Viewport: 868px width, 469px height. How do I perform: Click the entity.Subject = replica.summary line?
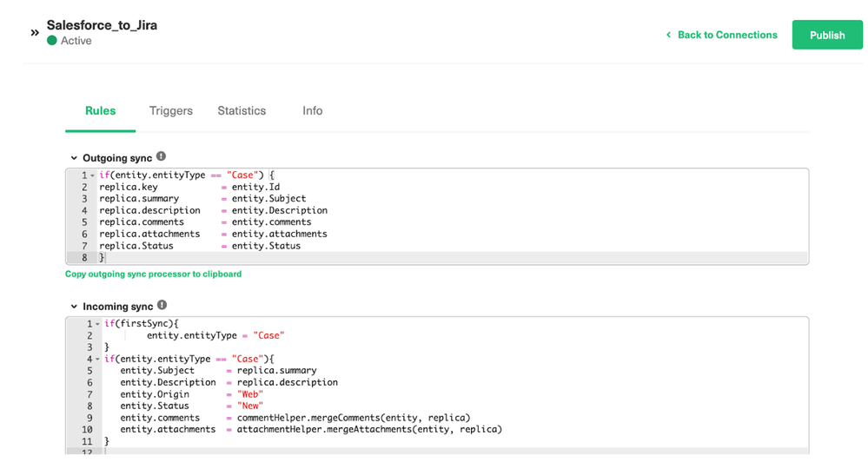click(218, 371)
